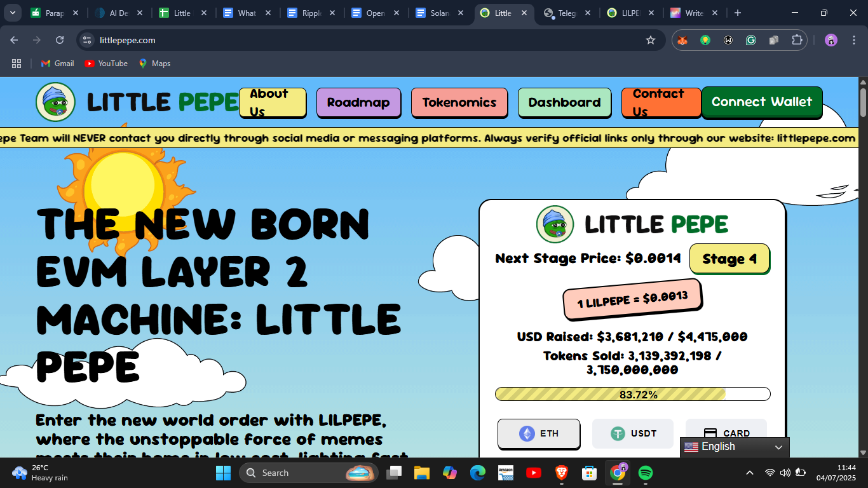This screenshot has width=868, height=488.
Task: Open YouTube app from the taskbar
Action: tap(533, 473)
